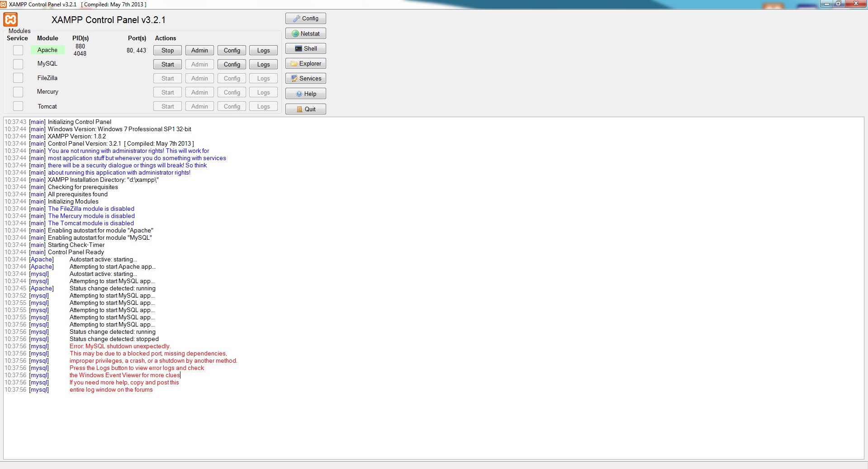Click the Tomcat module label
Viewport: 868px width, 469px height.
tap(47, 106)
